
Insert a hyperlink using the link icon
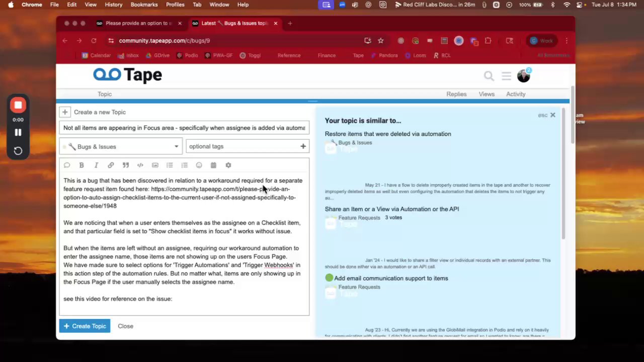tap(111, 165)
